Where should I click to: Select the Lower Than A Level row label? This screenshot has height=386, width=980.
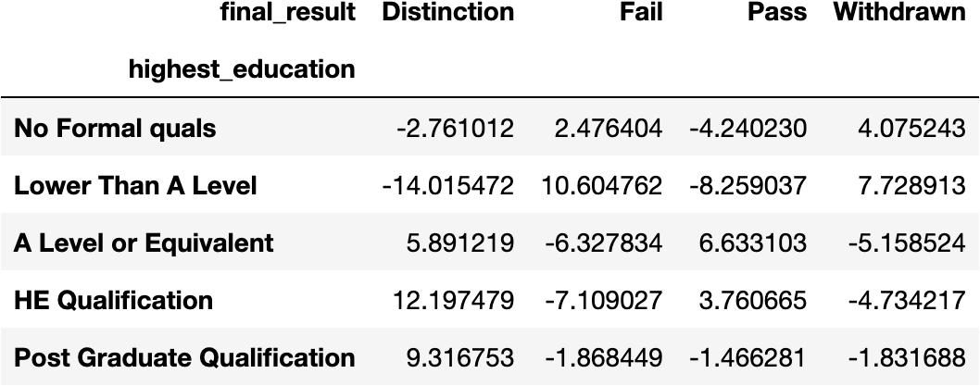click(135, 186)
